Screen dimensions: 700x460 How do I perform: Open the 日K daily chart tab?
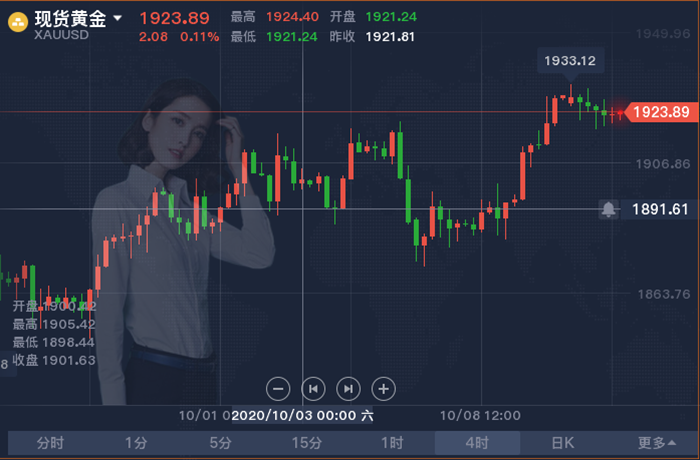pyautogui.click(x=563, y=443)
